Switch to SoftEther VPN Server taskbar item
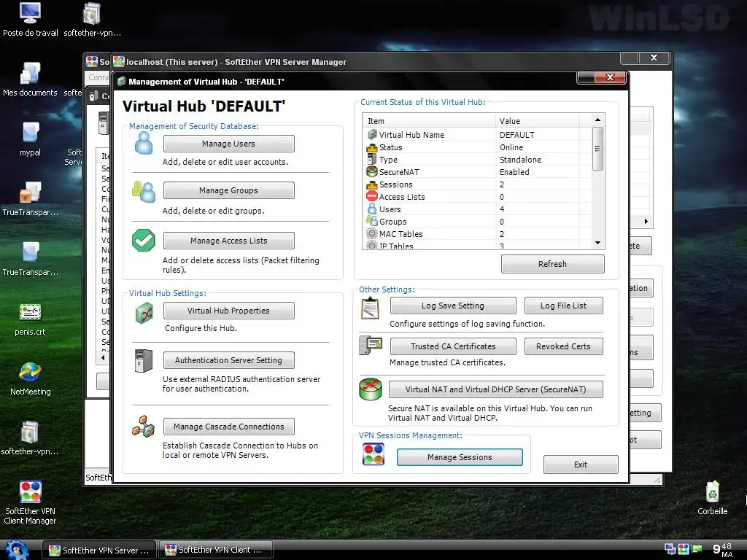The height and width of the screenshot is (560, 747). [x=98, y=550]
